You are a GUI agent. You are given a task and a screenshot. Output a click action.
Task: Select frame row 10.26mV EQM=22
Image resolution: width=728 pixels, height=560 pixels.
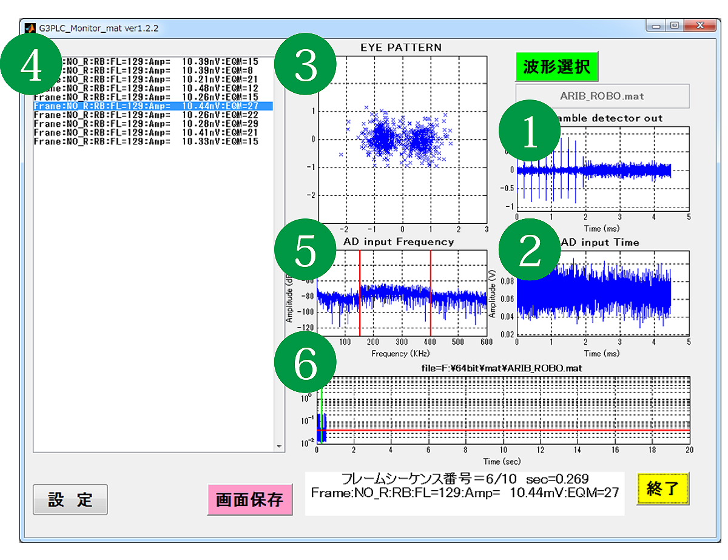pyautogui.click(x=153, y=115)
